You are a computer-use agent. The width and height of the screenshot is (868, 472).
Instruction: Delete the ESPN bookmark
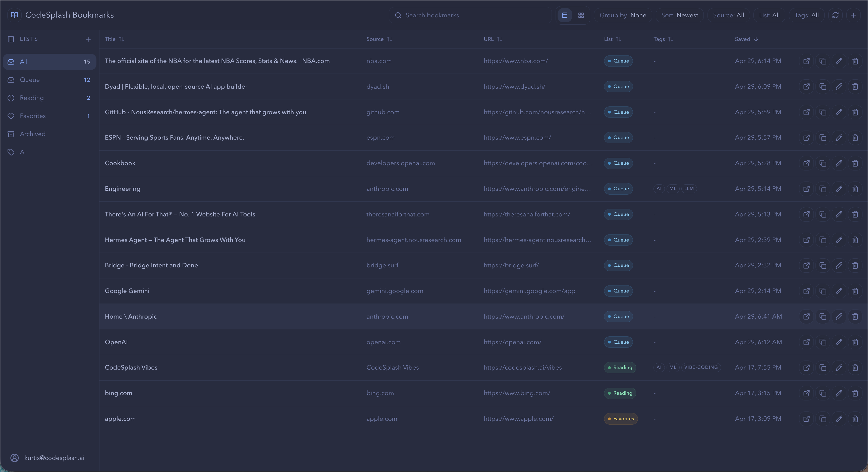point(855,137)
